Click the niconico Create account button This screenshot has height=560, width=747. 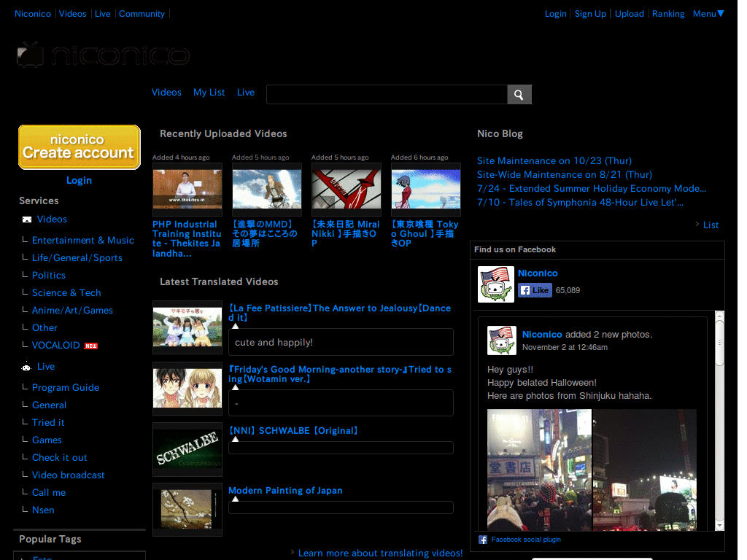tap(79, 147)
